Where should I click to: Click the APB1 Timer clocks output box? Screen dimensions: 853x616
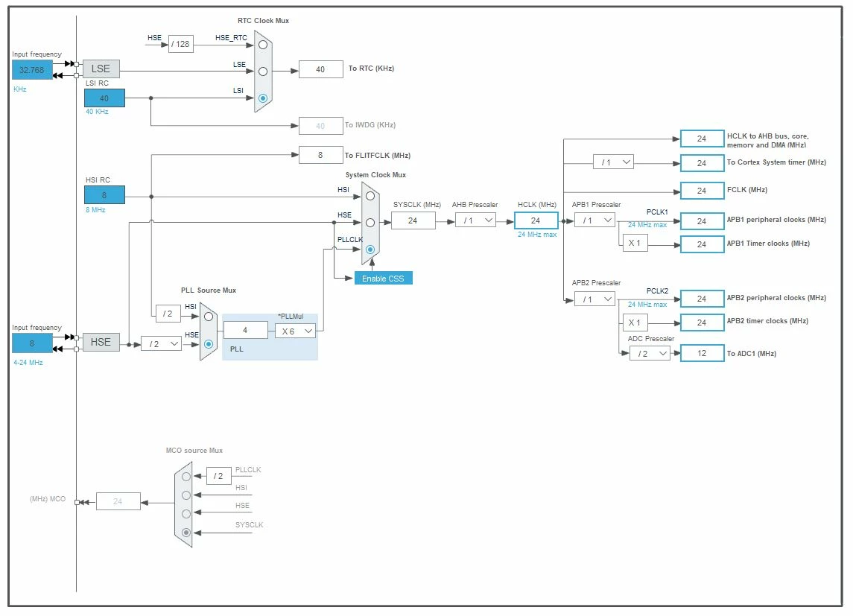702,244
